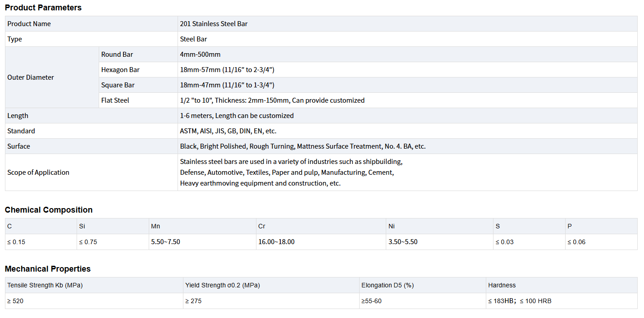This screenshot has width=644, height=318.
Task: Click the Hexagon Bar label
Action: pyautogui.click(x=120, y=70)
